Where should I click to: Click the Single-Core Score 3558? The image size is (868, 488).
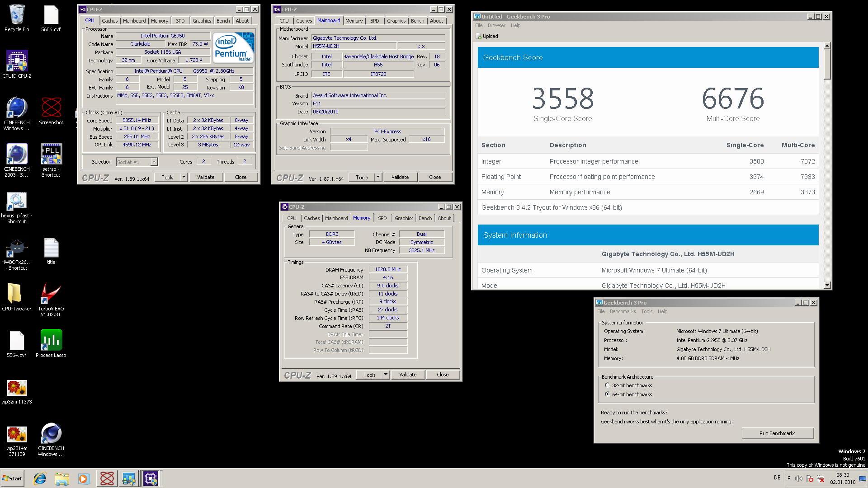pyautogui.click(x=562, y=99)
